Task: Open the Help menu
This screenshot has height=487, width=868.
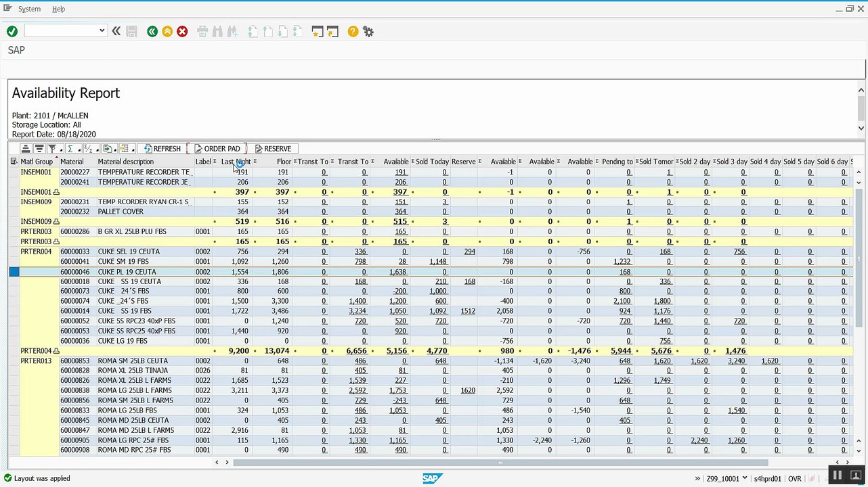Action: (59, 9)
